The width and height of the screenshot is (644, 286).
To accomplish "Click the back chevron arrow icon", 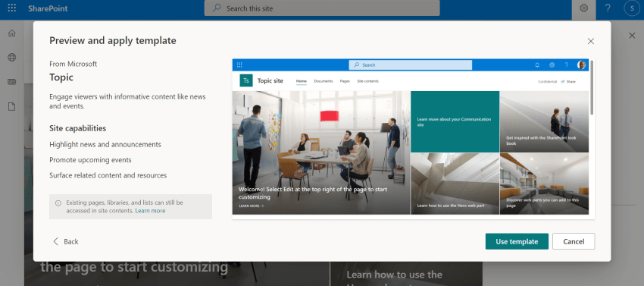I will click(56, 241).
